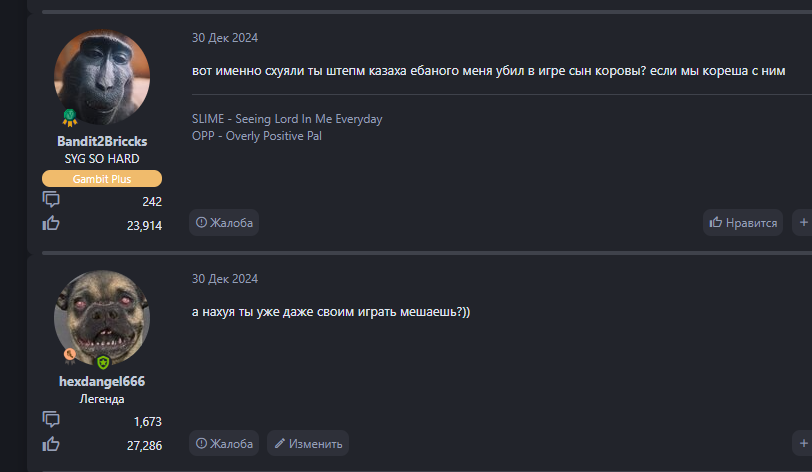This screenshot has height=472, width=812.
Task: Click the plus button on Bandit2Briccks post
Action: 802,222
